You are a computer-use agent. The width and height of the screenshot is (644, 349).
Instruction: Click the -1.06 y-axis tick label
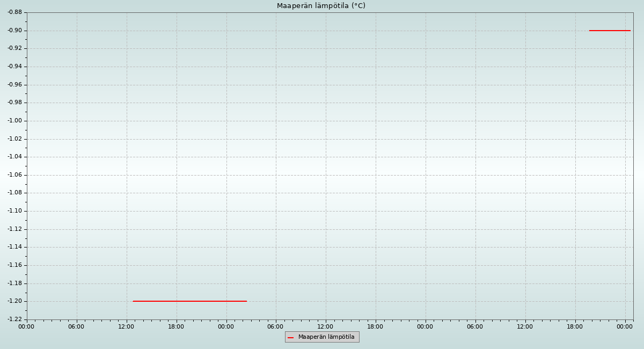click(14, 175)
